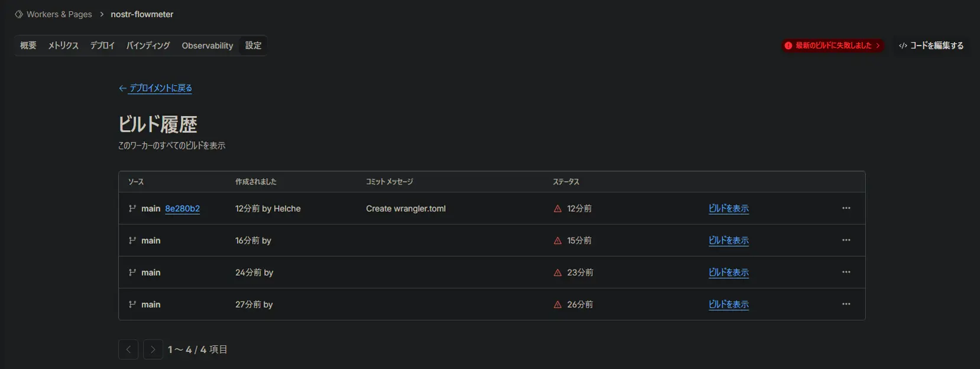Click the failed-build warning icon for commit 8e280b2
Image resolution: width=980 pixels, height=369 pixels.
(557, 209)
